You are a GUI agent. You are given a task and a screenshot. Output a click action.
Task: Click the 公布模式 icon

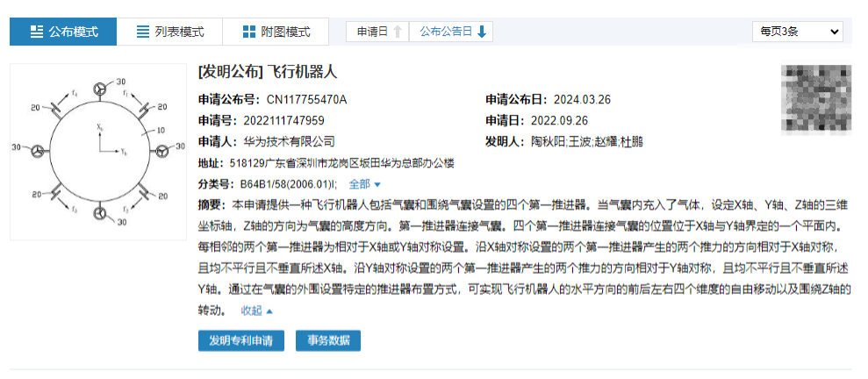(x=37, y=32)
